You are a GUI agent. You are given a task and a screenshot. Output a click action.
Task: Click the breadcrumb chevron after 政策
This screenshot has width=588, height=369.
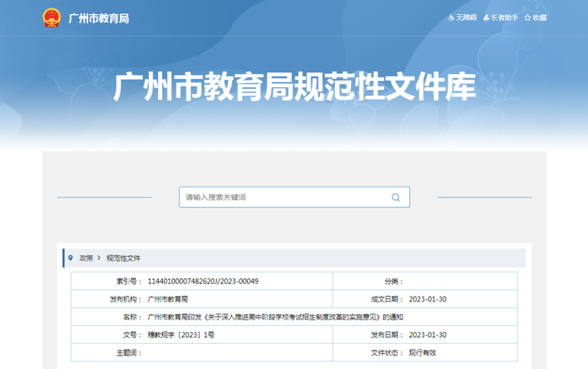tap(99, 258)
